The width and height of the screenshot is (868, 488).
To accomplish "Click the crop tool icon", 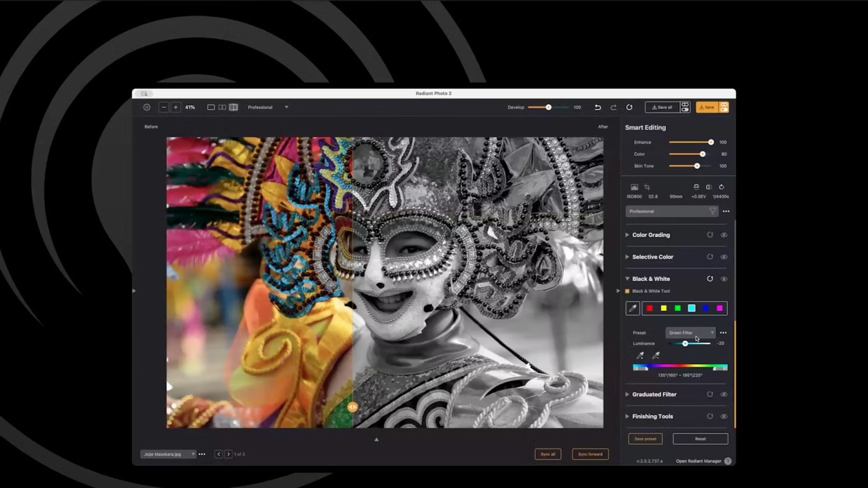I will 647,187.
